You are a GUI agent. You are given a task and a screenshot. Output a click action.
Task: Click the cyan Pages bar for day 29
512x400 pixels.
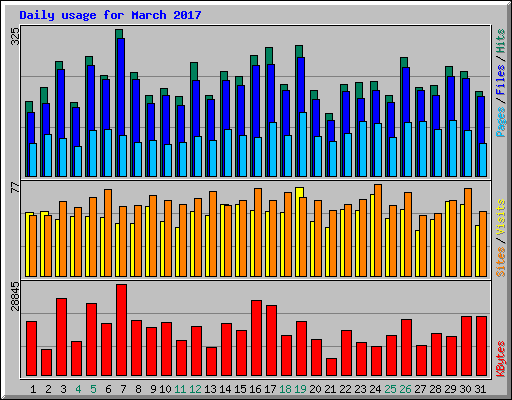tap(453, 148)
